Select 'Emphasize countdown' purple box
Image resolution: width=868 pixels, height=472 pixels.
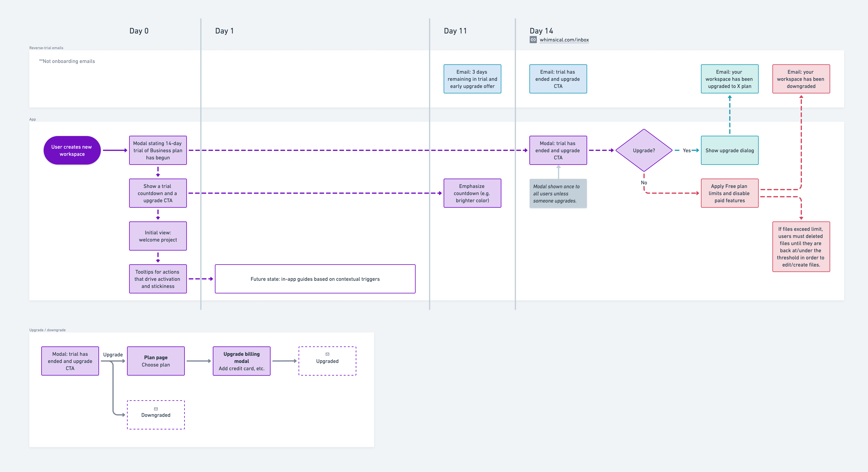pos(472,193)
